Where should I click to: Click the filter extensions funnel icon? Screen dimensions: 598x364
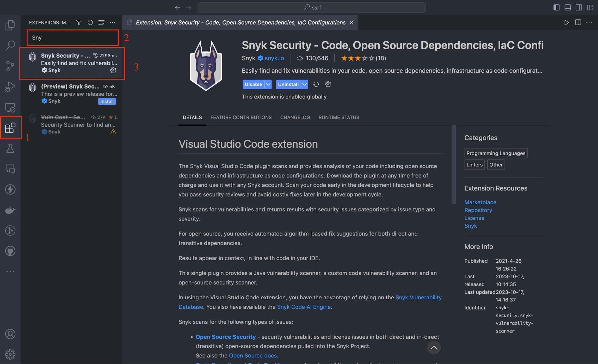point(79,22)
